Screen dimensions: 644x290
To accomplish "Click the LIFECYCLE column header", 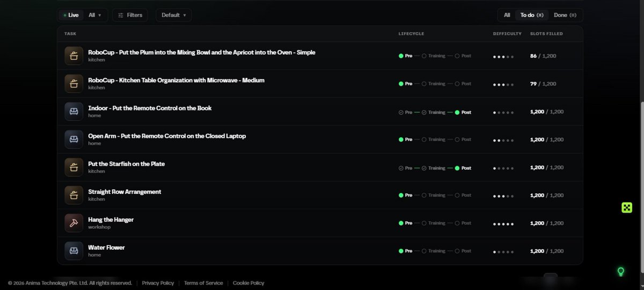I will coord(411,34).
